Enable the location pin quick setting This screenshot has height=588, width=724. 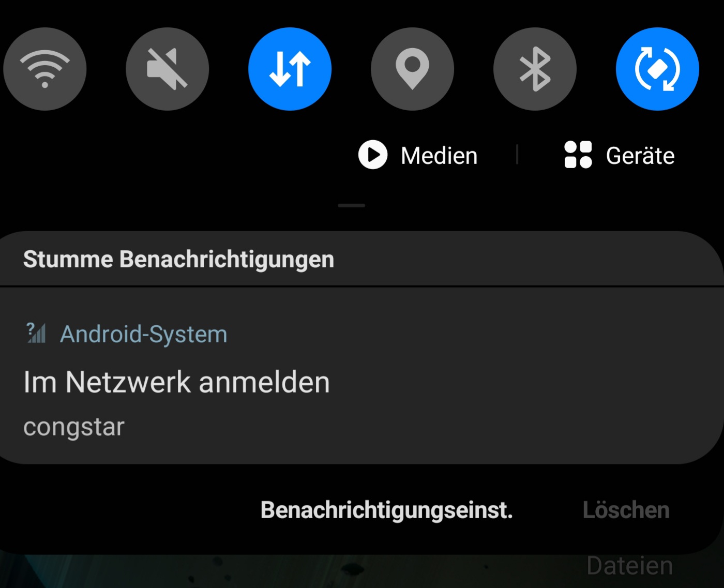pyautogui.click(x=412, y=69)
